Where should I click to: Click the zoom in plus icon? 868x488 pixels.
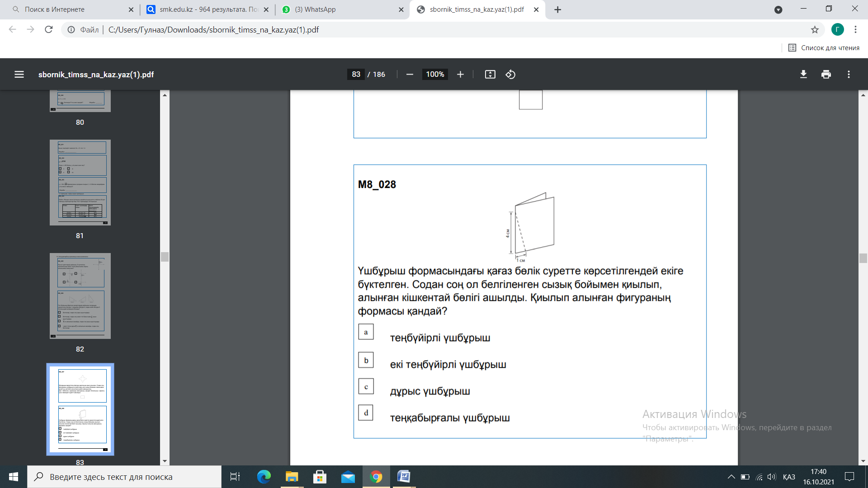(460, 75)
